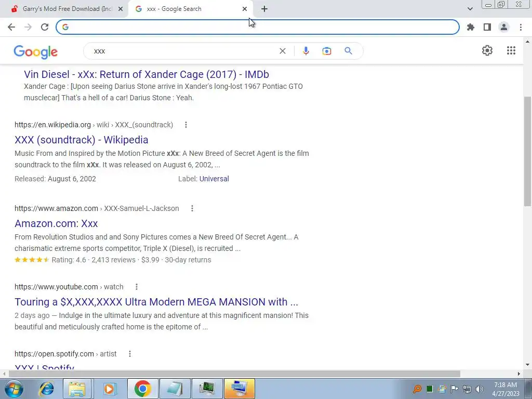The width and height of the screenshot is (532, 399).
Task: Click the scroll right arrow
Action: coord(519,374)
